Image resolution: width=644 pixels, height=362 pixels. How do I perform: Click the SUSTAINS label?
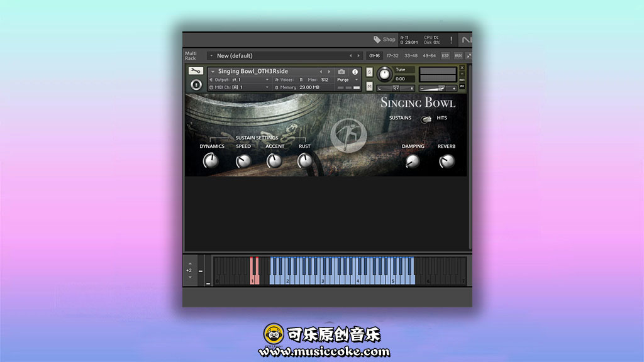(x=400, y=118)
